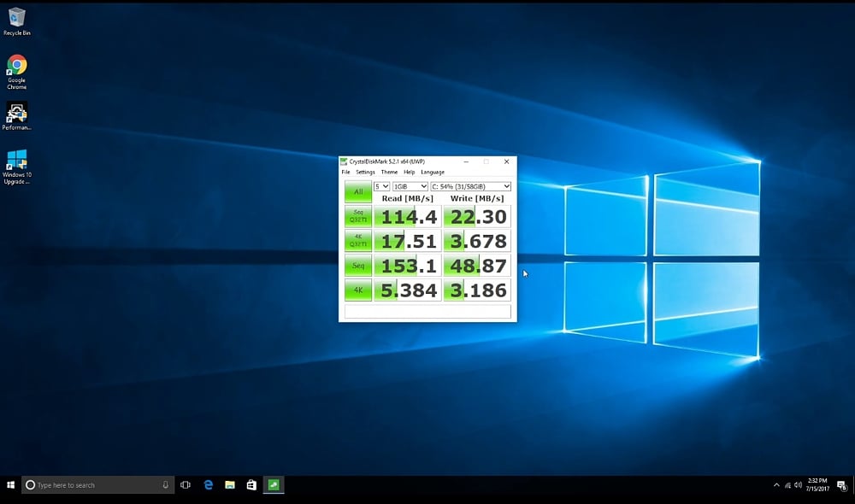
Task: Start the 4K Q32T1 benchmark test
Action: point(358,241)
